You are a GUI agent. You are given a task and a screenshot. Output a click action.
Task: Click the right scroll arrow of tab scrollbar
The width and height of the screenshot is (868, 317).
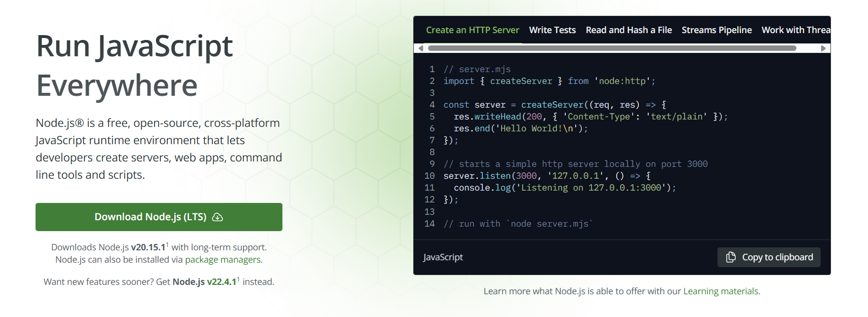823,48
